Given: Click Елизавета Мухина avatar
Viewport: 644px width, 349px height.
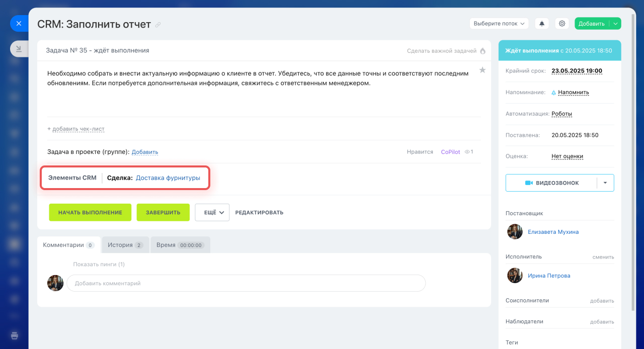Looking at the screenshot, I should [x=515, y=232].
